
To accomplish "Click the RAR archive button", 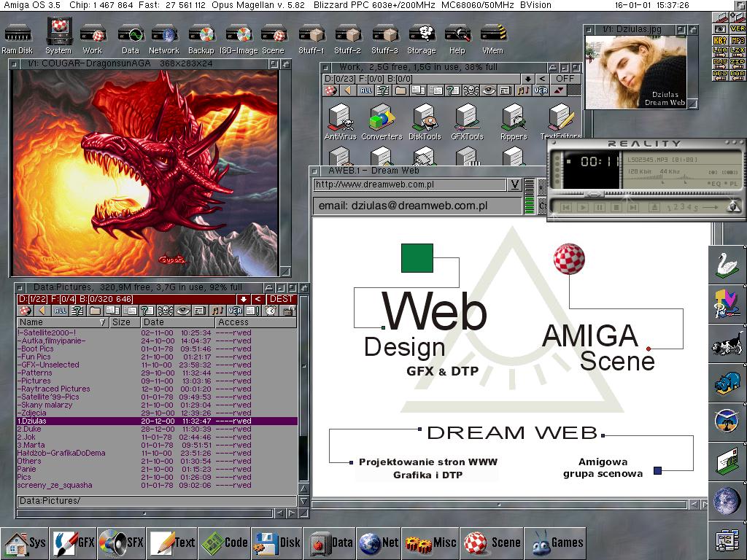I will point(738,75).
